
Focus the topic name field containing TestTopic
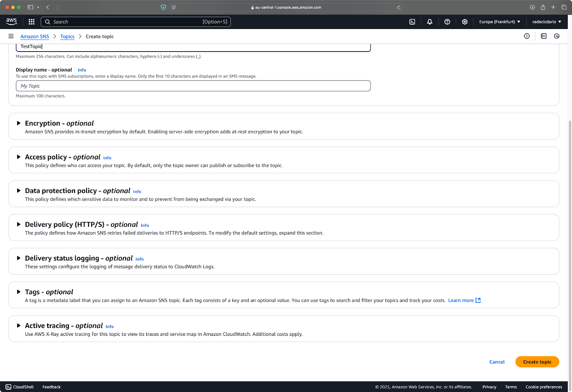[193, 47]
